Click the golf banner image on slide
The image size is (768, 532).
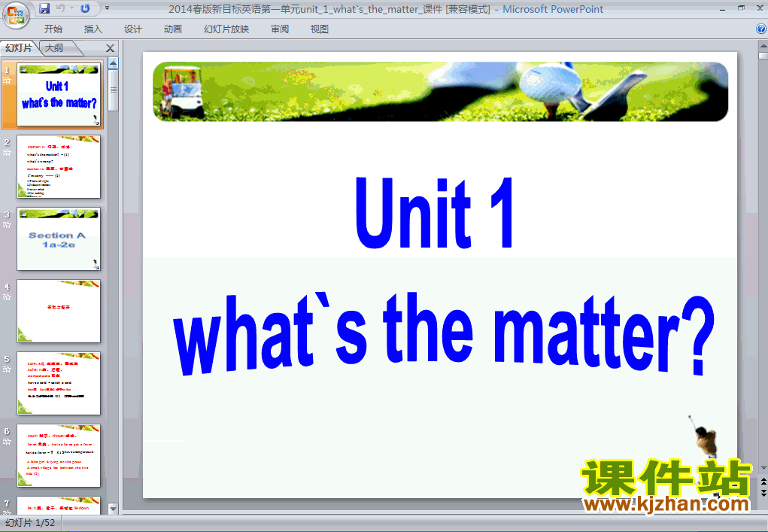click(440, 92)
